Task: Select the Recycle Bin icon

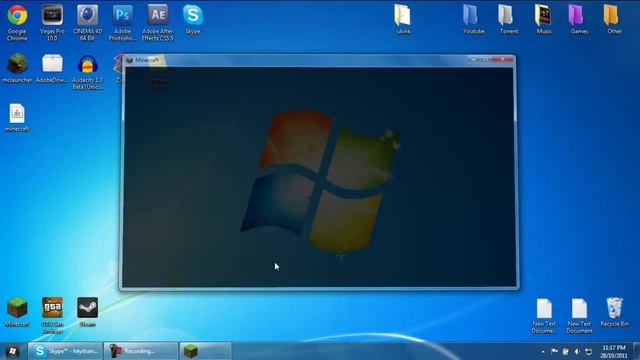Action: pos(614,312)
